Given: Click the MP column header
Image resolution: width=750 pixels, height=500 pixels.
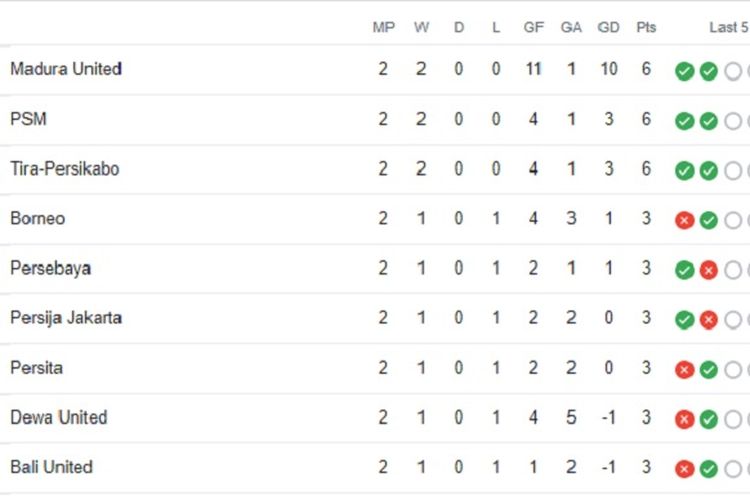Looking at the screenshot, I should point(384,27).
